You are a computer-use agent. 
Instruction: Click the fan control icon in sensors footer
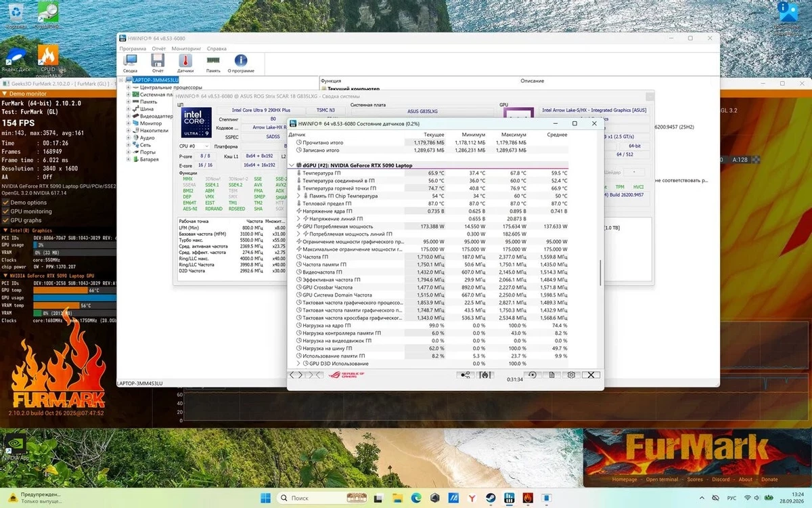(484, 375)
